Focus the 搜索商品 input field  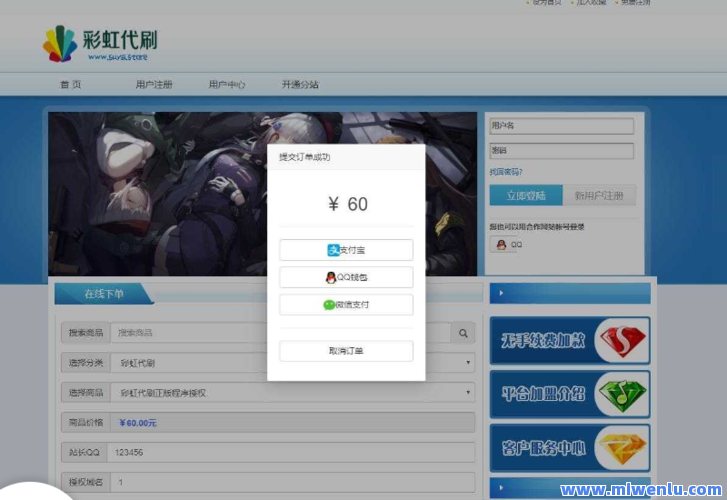(281, 333)
